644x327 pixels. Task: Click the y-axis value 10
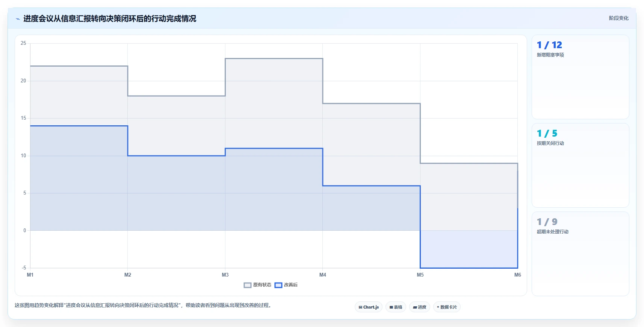click(x=23, y=156)
